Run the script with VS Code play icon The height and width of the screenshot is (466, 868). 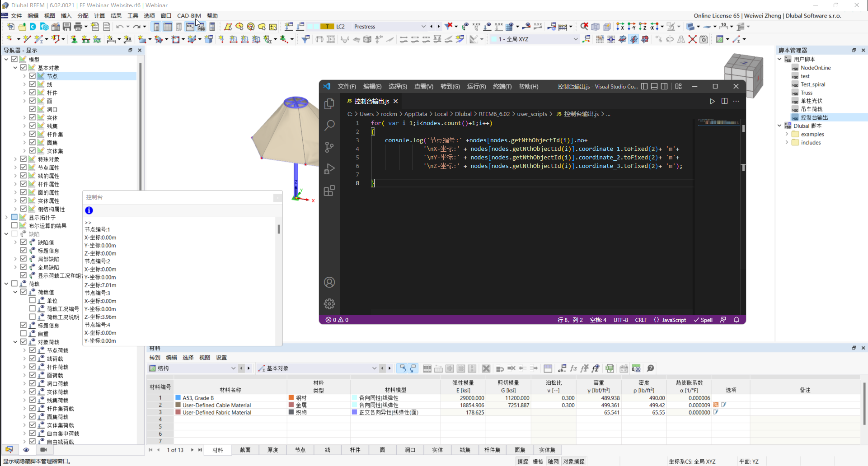pos(712,101)
